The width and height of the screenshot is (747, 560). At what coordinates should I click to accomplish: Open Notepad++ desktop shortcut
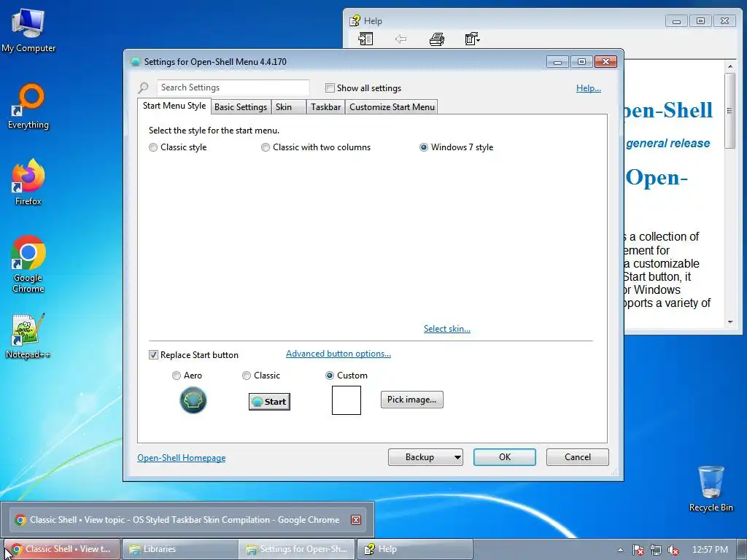click(x=28, y=336)
